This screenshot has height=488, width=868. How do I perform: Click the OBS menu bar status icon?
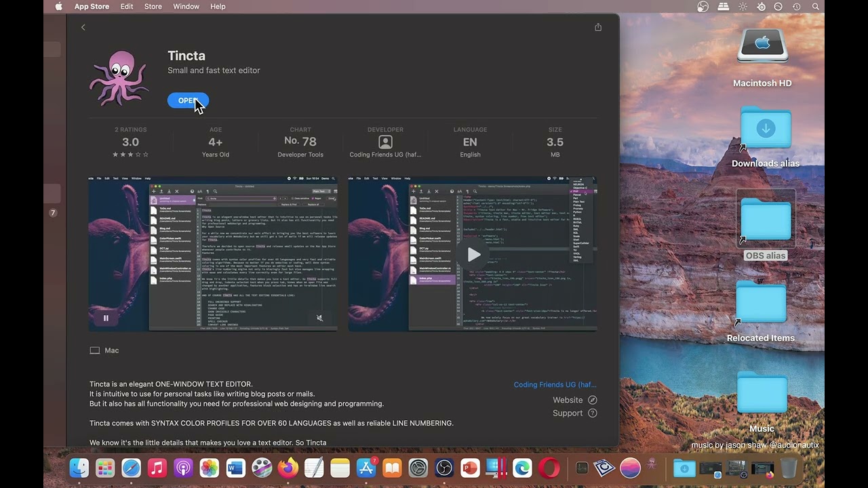(703, 6)
